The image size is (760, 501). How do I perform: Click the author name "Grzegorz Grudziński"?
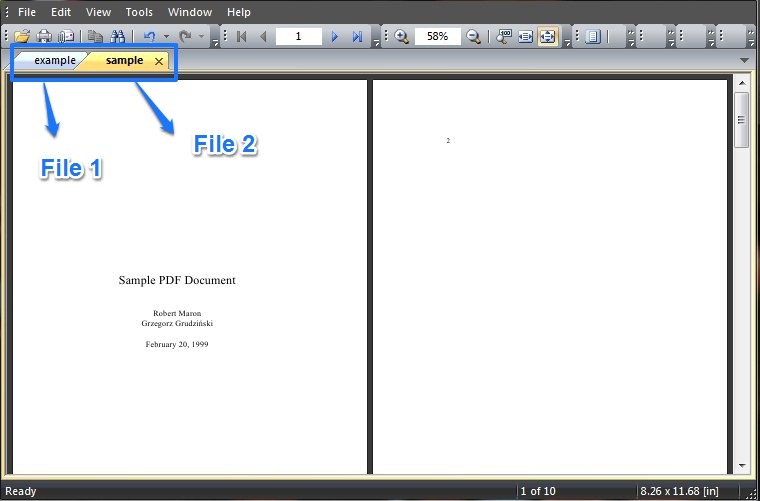(x=177, y=324)
